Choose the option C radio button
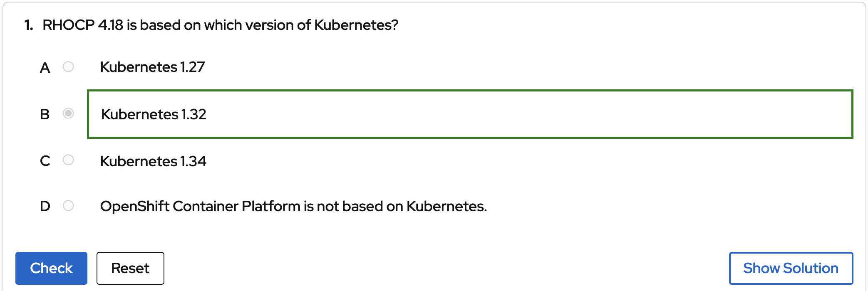Viewport: 868px width, 291px height. [68, 160]
